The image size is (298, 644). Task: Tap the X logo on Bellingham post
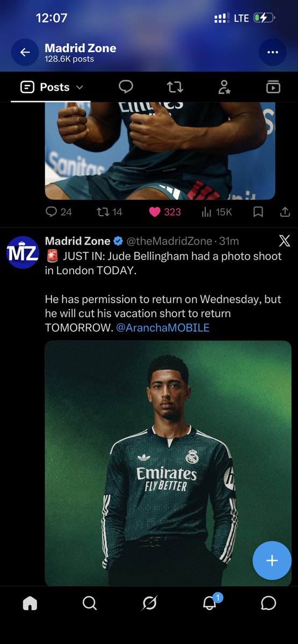click(284, 241)
